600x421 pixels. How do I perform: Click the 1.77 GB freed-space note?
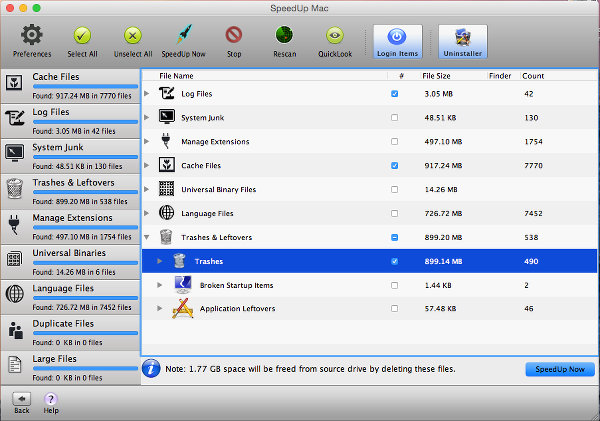310,369
